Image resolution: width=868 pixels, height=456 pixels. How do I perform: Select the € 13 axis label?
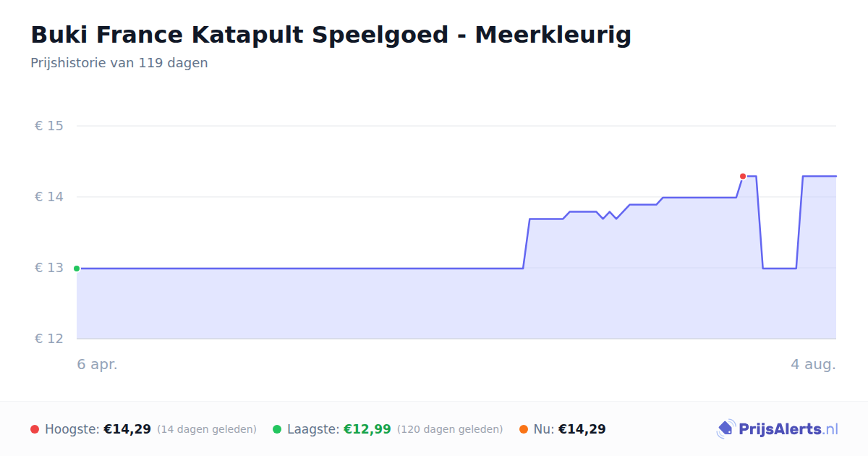click(49, 268)
